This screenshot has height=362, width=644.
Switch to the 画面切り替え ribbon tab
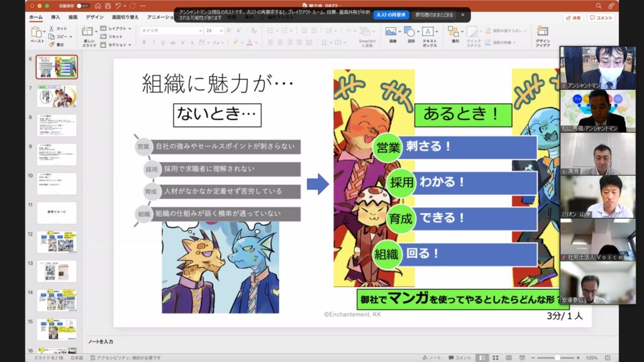[x=125, y=17]
